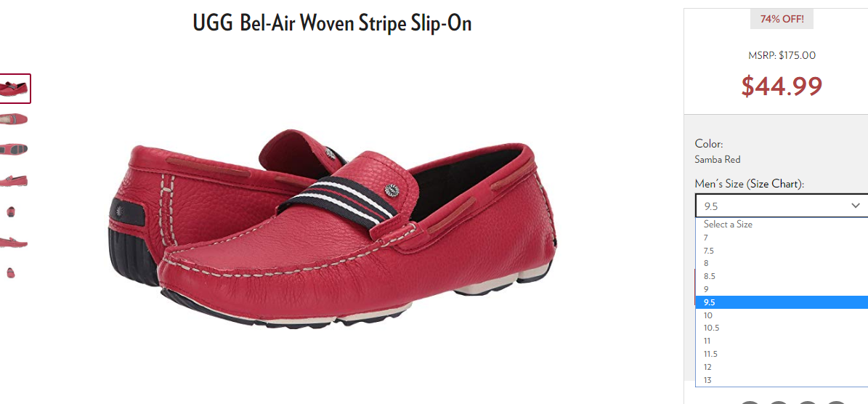Viewport: 868px width, 404px height.
Task: View the second shoe thumbnail image
Action: 14,119
